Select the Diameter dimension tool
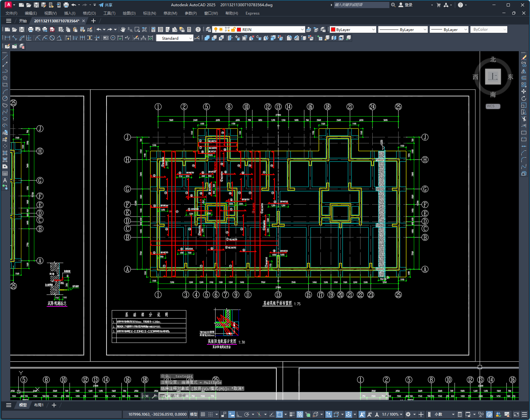This screenshot has height=420, width=530. click(x=52, y=38)
